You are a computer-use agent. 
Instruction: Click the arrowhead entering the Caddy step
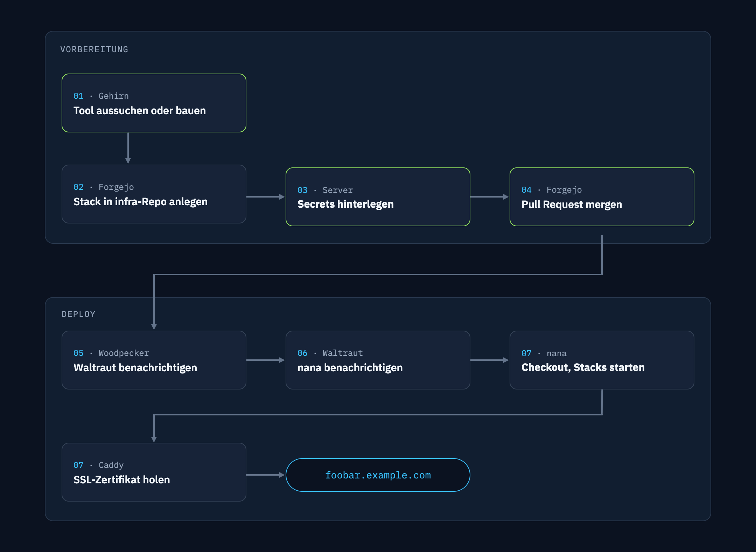(154, 439)
